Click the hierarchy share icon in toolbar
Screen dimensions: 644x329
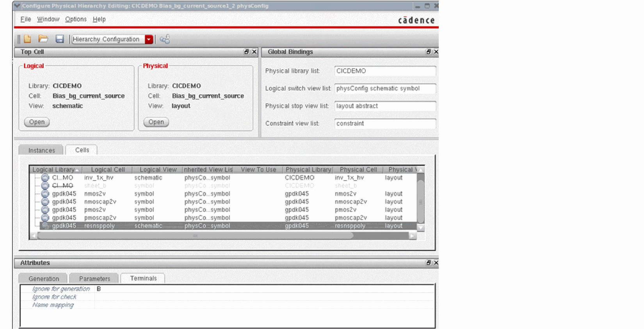coord(165,39)
